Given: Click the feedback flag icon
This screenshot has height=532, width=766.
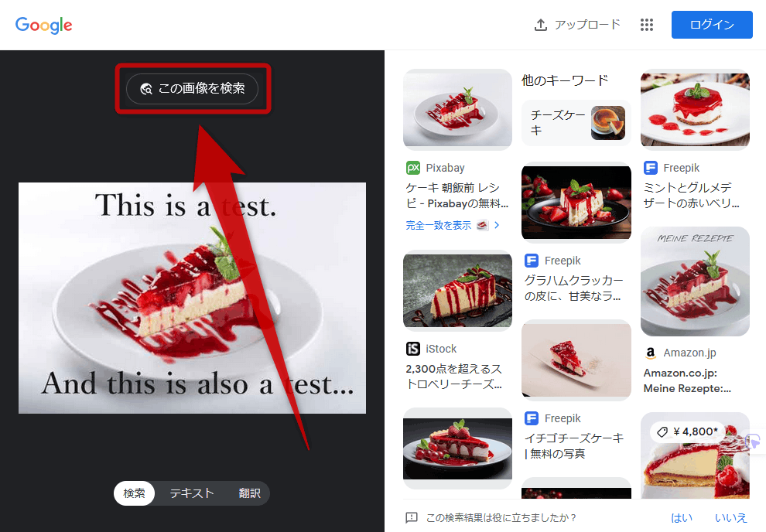Looking at the screenshot, I should click(412, 517).
